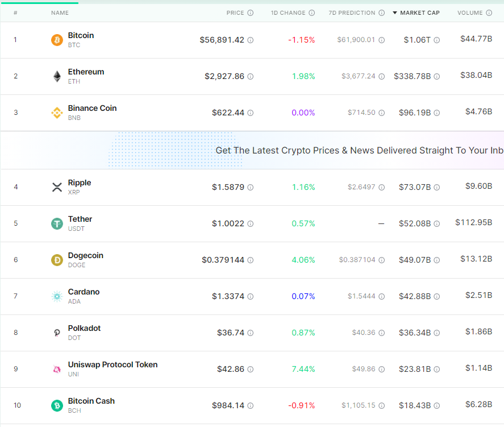Click info icon next to Bitcoin prediction $61,900.01
This screenshot has height=427, width=504.
point(381,40)
